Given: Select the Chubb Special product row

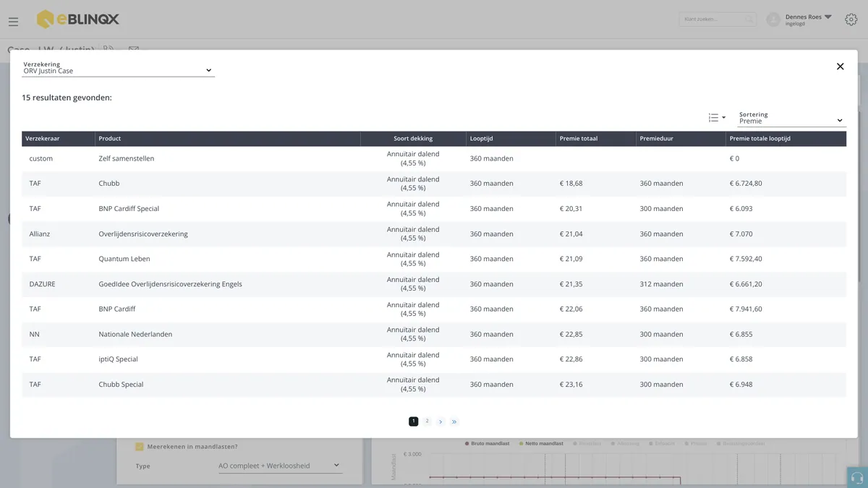Looking at the screenshot, I should [x=434, y=385].
